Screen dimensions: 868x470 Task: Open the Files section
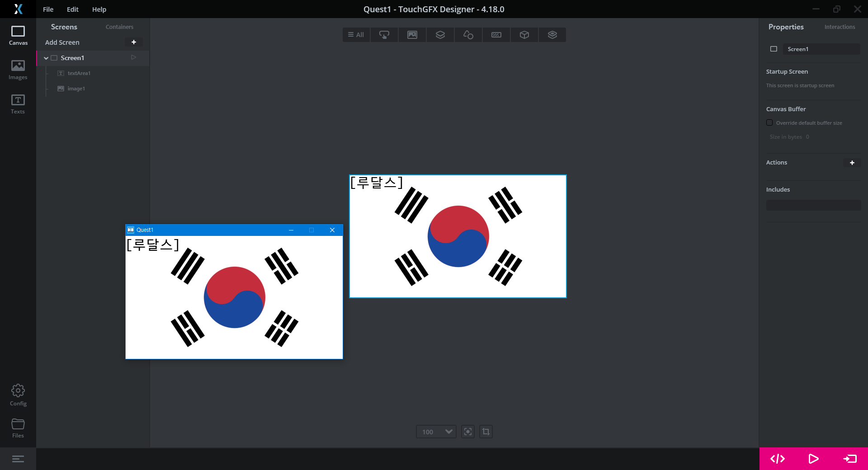(x=18, y=428)
